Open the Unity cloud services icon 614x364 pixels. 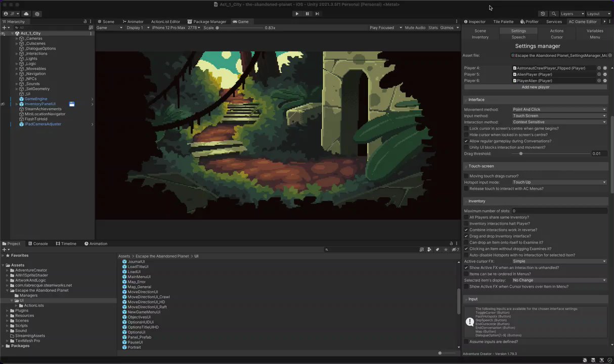pos(26,14)
